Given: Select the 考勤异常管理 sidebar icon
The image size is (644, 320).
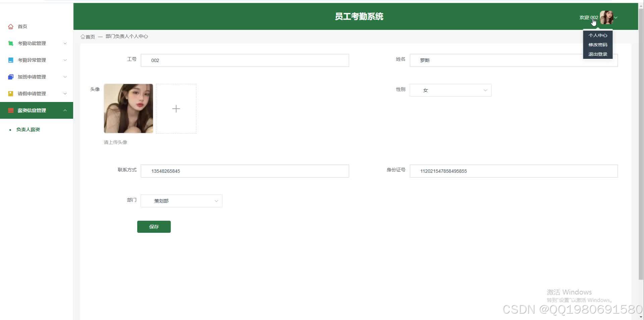Looking at the screenshot, I should tap(10, 60).
